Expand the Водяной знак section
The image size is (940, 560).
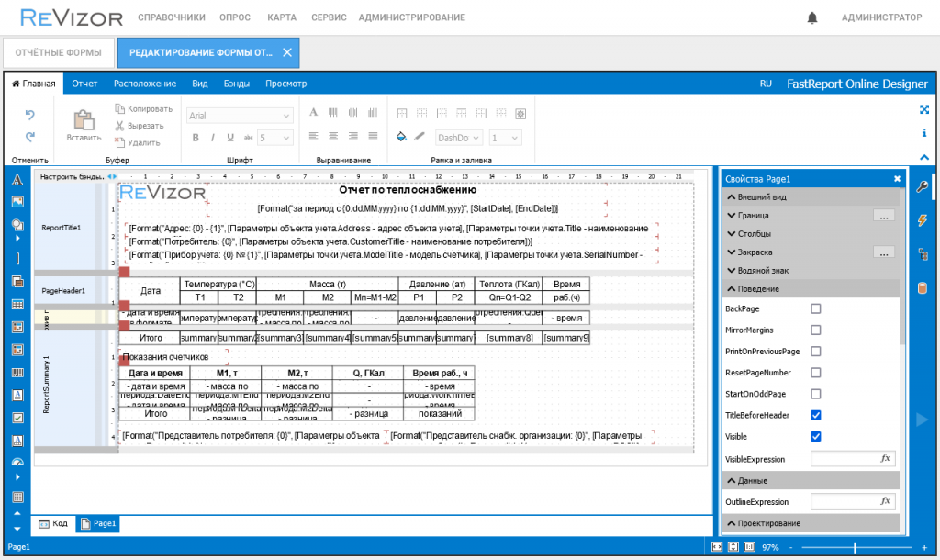point(811,271)
